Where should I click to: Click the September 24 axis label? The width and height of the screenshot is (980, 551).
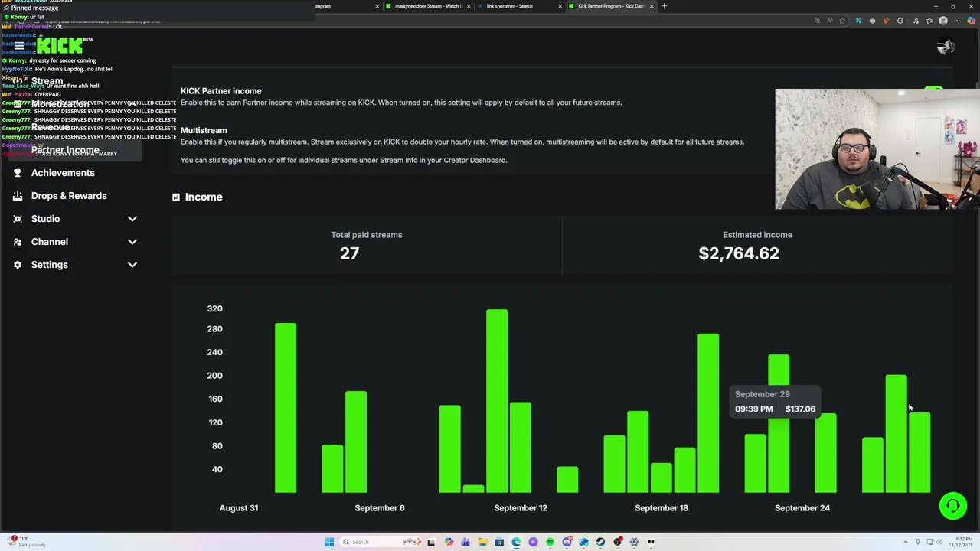tap(802, 508)
